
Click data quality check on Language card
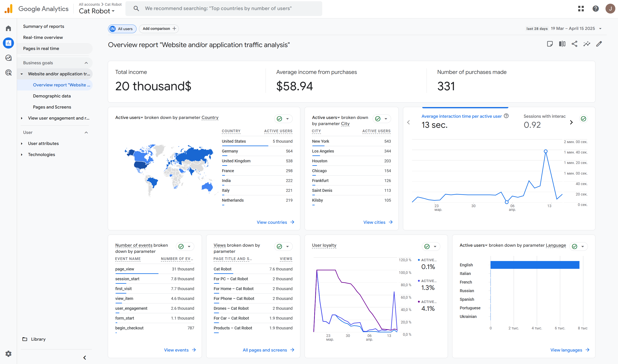[575, 246]
